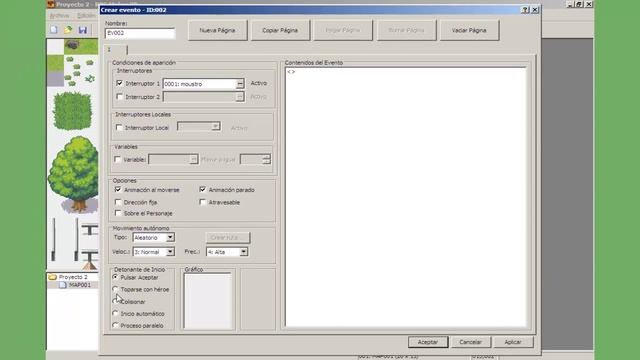This screenshot has height=360, width=640.
Task: Open the Interruptor 2 switch selector button
Action: (x=240, y=97)
